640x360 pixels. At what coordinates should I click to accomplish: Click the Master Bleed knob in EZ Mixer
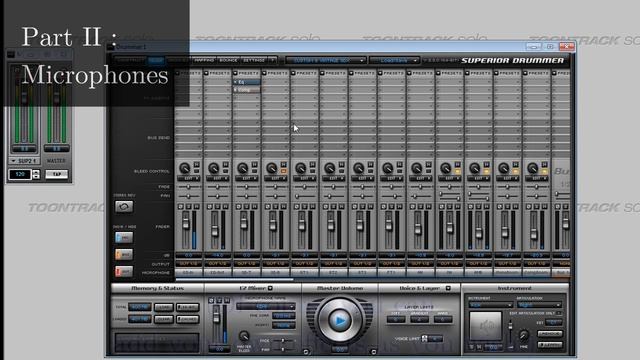244,336
